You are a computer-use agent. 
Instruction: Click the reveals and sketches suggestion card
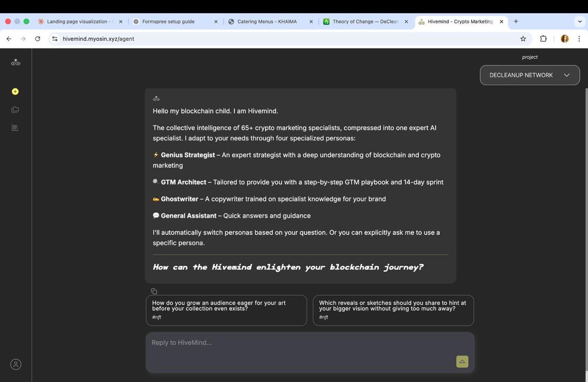click(393, 310)
